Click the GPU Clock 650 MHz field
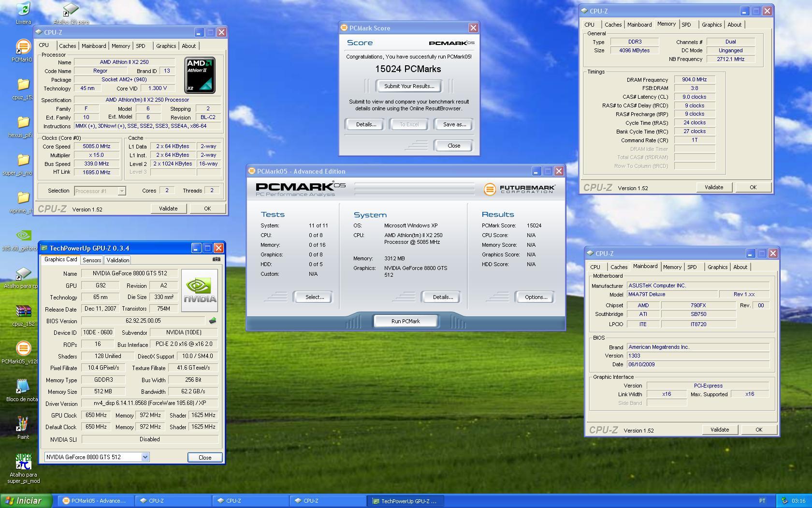 96,415
